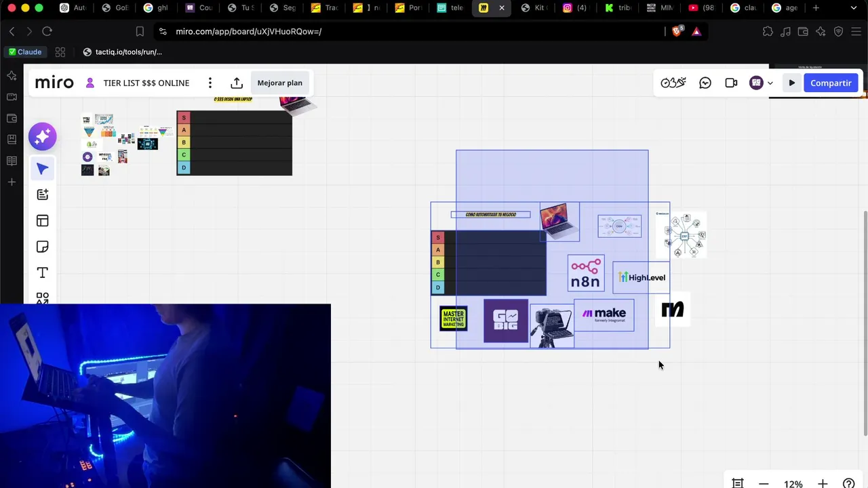Click the Compartir share button
The height and width of the screenshot is (488, 868).
point(831,83)
